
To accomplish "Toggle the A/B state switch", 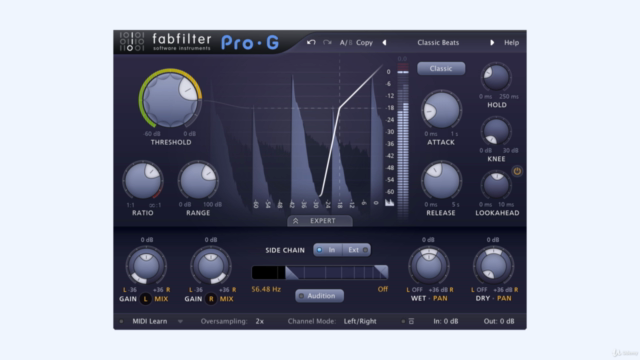I will click(x=346, y=42).
